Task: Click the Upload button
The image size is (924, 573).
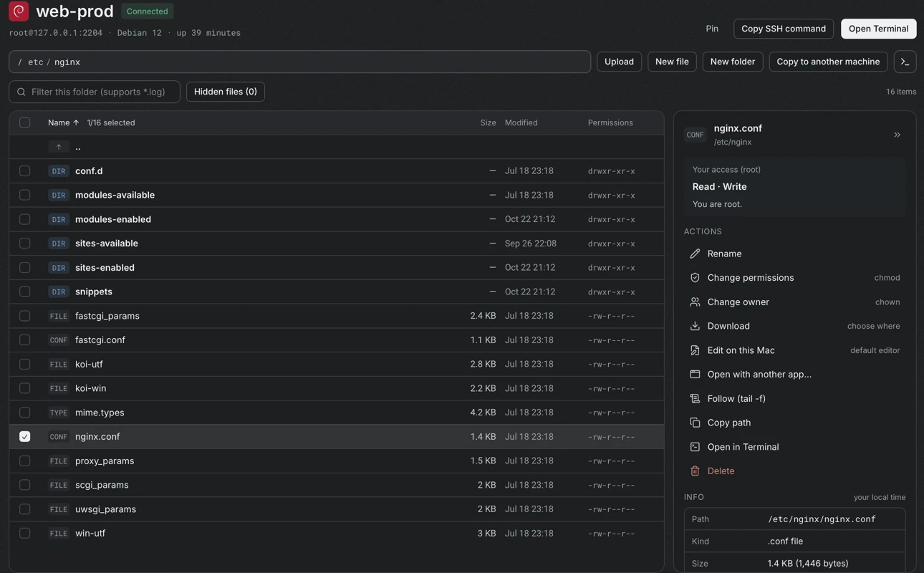Action: 619,62
